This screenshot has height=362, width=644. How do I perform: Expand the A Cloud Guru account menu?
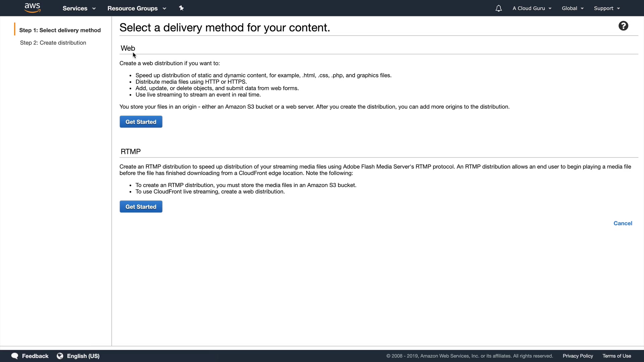click(x=532, y=8)
